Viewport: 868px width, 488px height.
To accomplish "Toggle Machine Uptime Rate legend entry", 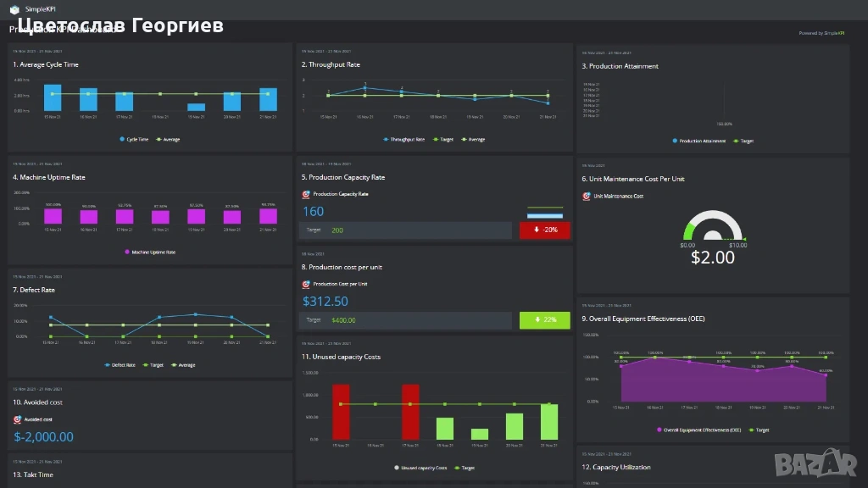I will [150, 252].
